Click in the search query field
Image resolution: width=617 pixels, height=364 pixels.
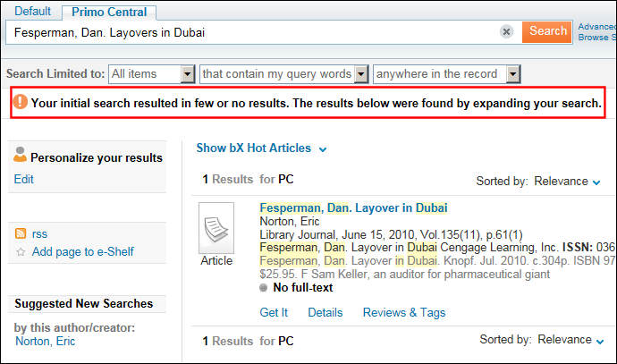point(252,32)
